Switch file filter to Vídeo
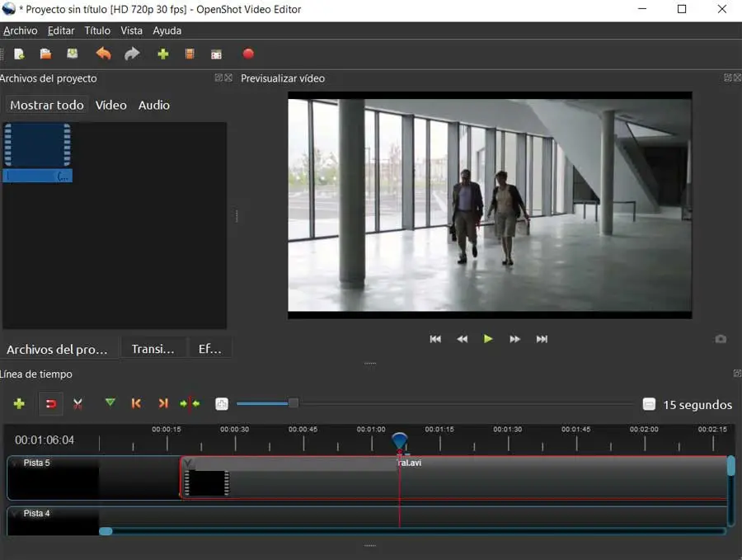Screen dimensions: 742x560 tap(110, 105)
